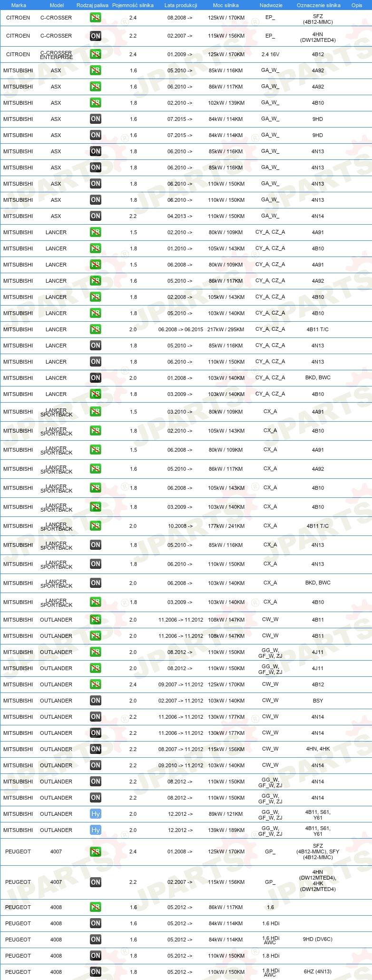Click the petrol icon for ASX 1.6 85kW / 116KM
Screen dimensions: 372x980
coord(96,70)
